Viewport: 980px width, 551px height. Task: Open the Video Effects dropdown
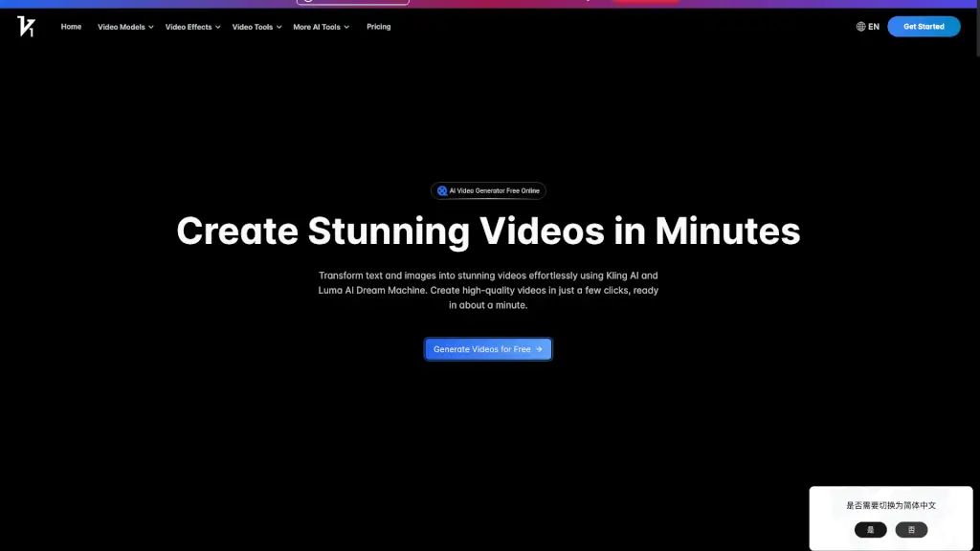tap(189, 27)
